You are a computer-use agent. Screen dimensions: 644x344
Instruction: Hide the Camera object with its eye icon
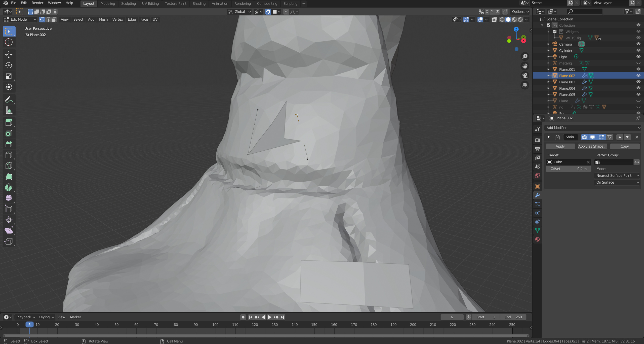point(638,44)
